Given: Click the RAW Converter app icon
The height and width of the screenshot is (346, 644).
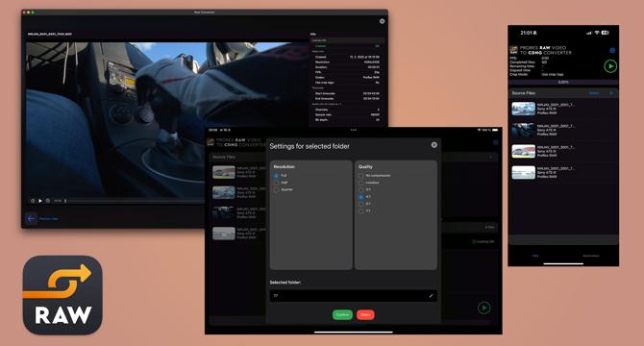Looking at the screenshot, I should pyautogui.click(x=62, y=295).
